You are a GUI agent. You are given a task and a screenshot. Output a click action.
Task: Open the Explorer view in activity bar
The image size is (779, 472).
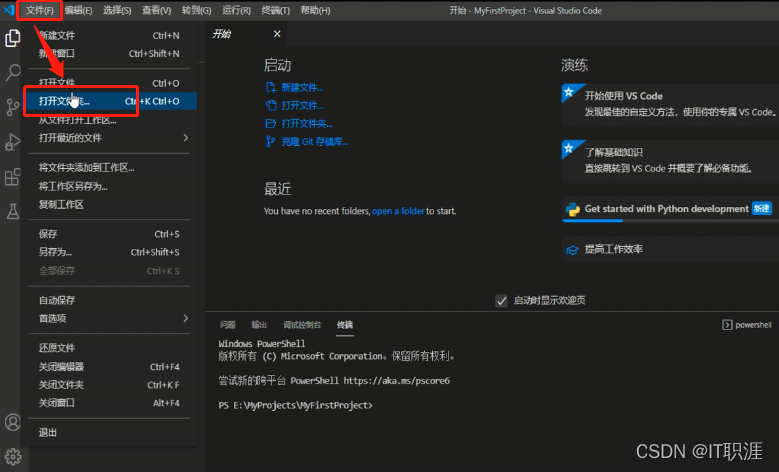[12, 38]
